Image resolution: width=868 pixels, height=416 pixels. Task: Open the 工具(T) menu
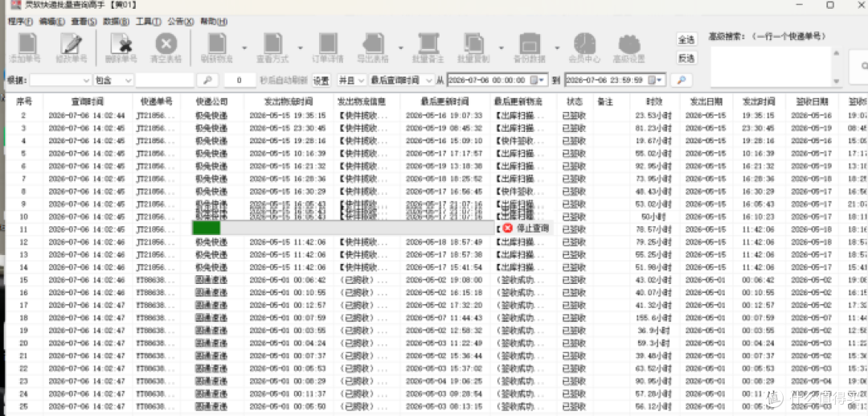(149, 22)
